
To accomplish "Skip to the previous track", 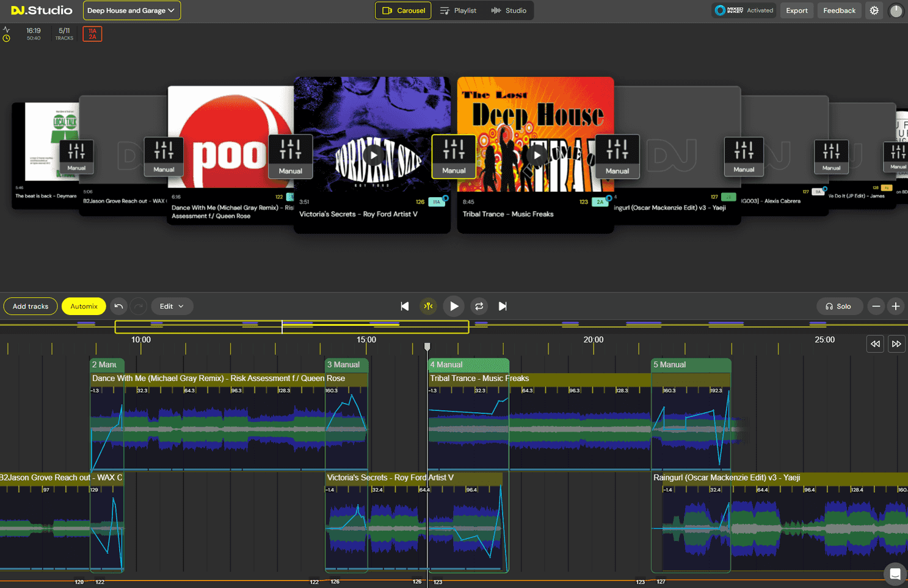I will click(404, 306).
